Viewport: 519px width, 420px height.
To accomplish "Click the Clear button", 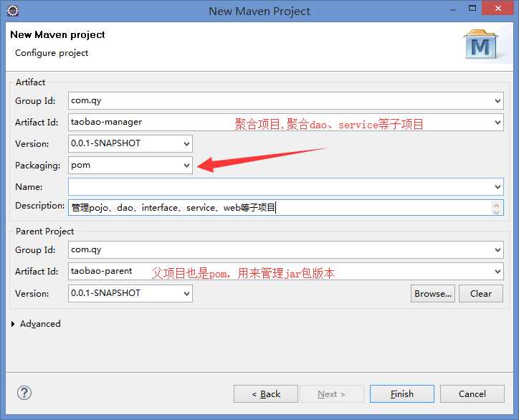I will pos(481,294).
